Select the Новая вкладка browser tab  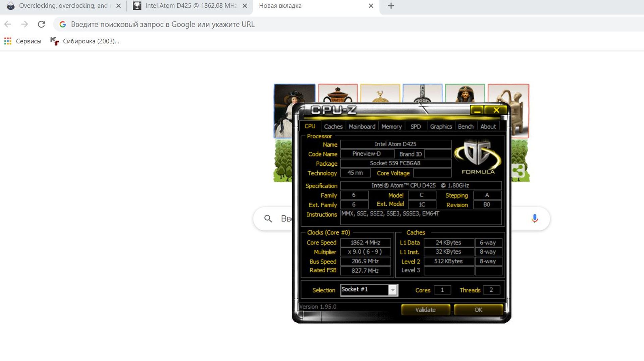coord(315,6)
